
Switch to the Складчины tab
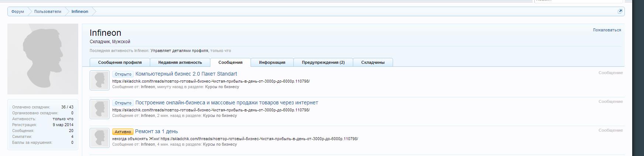point(373,62)
